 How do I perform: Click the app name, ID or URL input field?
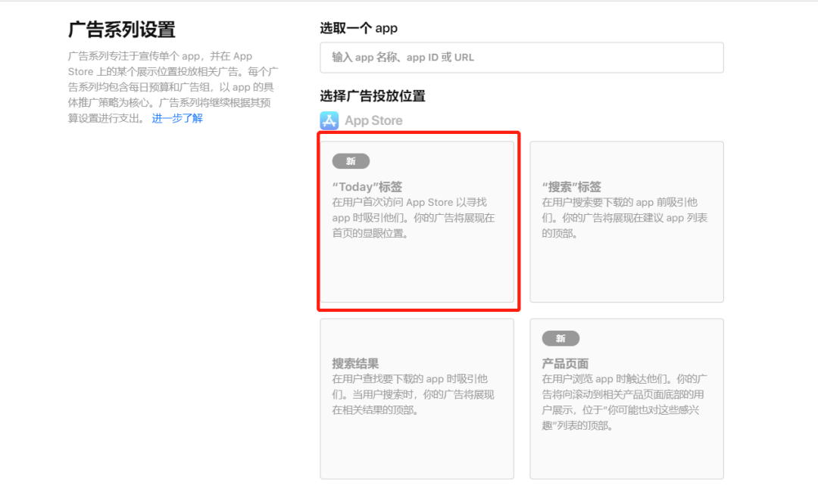tap(522, 58)
